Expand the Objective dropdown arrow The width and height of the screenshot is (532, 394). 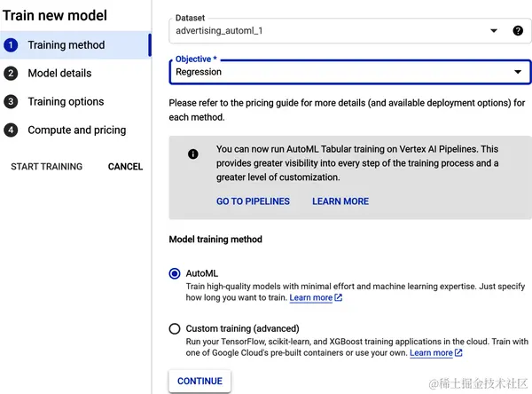[518, 72]
